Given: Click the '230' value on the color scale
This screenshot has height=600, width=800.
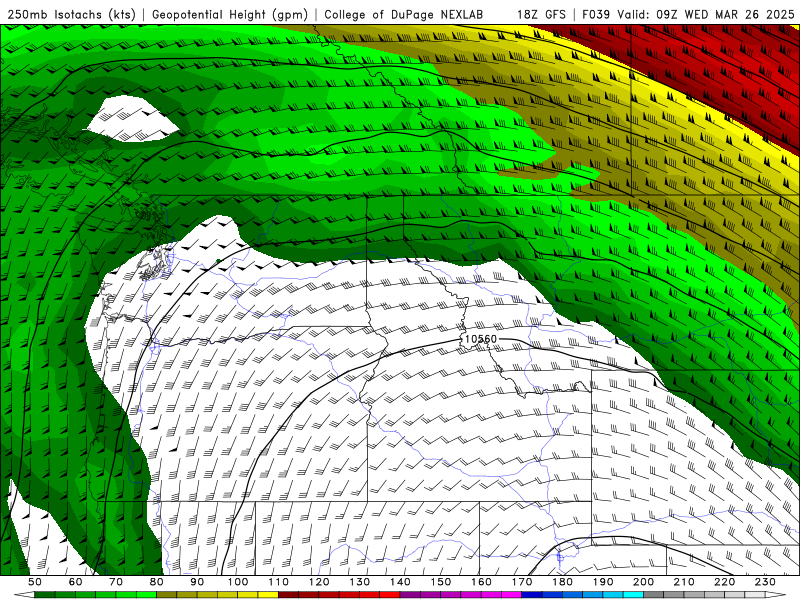Looking at the screenshot, I should tap(765, 582).
